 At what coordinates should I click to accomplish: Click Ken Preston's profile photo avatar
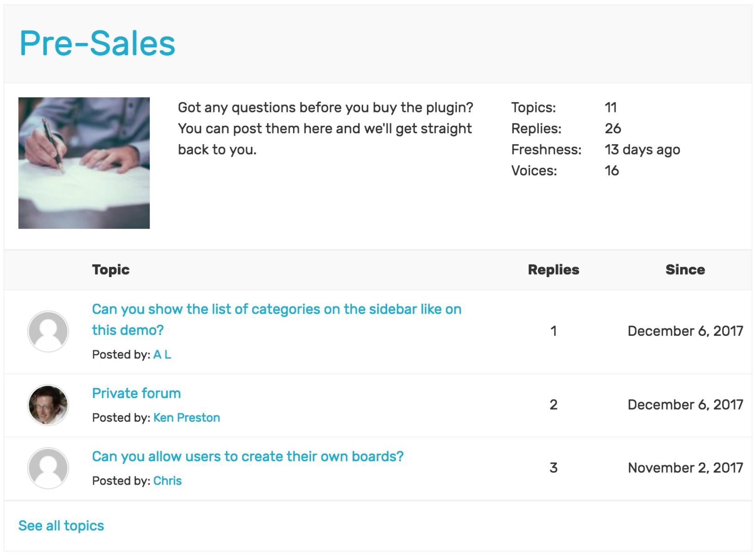48,405
